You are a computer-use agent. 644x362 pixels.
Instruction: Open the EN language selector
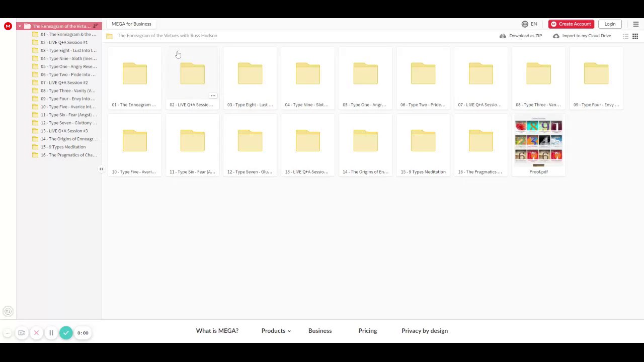(x=534, y=24)
